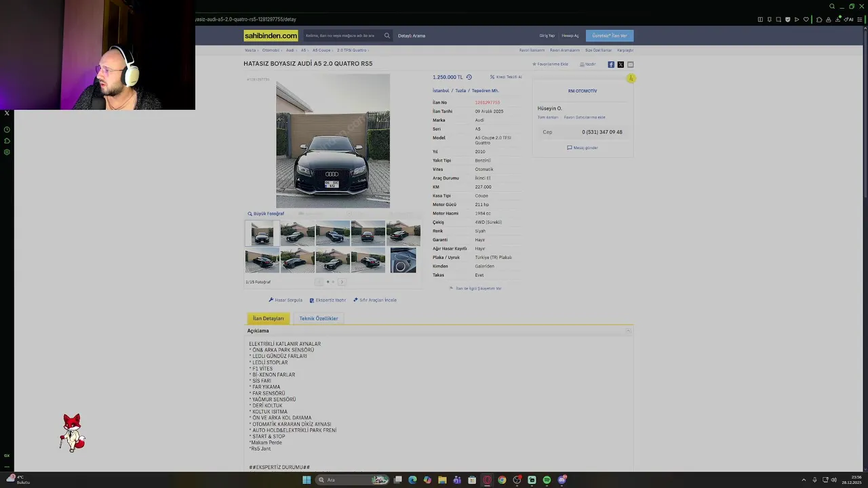Click İlan ile İlgili Şikayetim Var flag
The height and width of the screenshot is (488, 868).
(x=475, y=289)
